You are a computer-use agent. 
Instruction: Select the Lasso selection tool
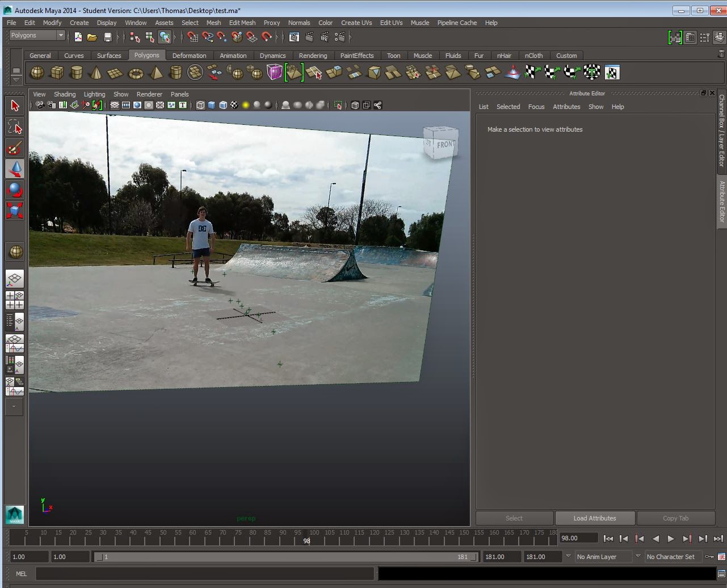point(15,127)
